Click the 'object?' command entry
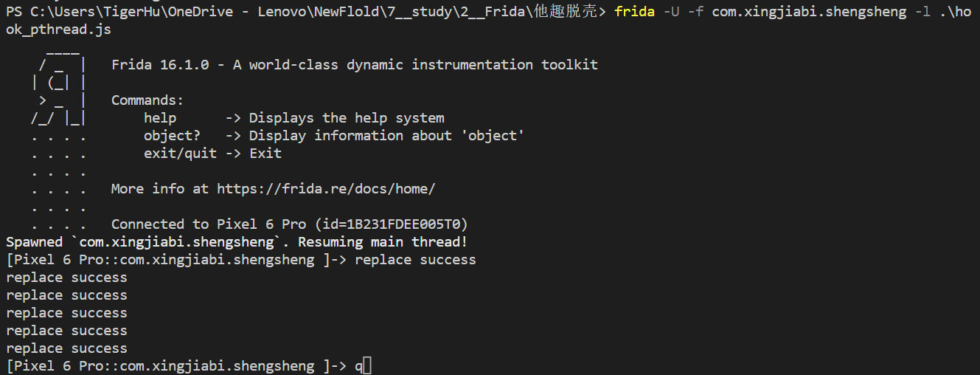The width and height of the screenshot is (980, 375). (x=172, y=136)
